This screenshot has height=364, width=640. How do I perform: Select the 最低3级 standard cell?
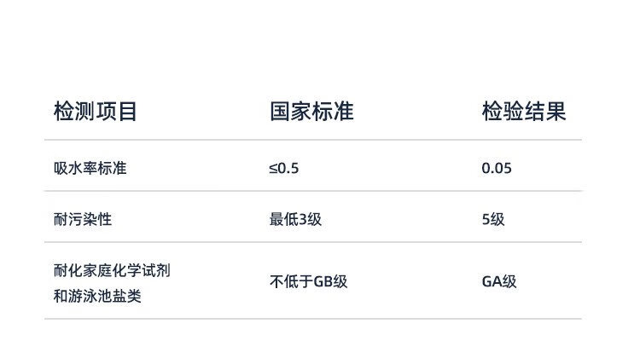click(x=295, y=219)
